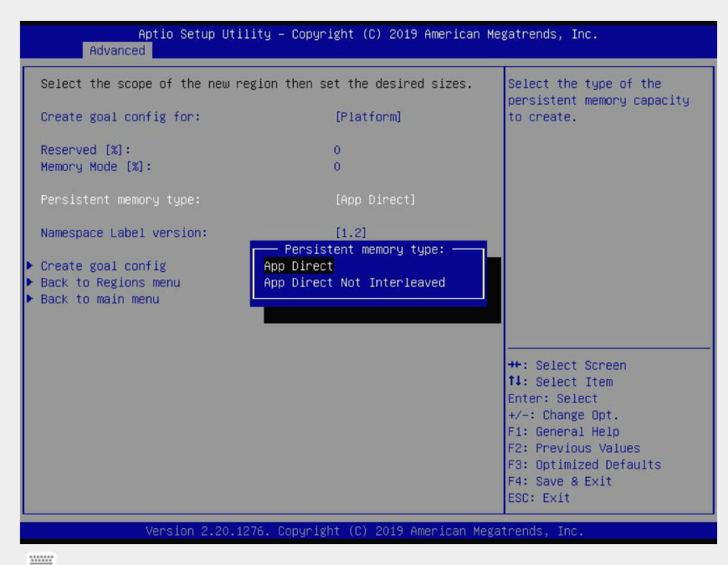
Task: Open the [App Direct] value field
Action: click(375, 199)
